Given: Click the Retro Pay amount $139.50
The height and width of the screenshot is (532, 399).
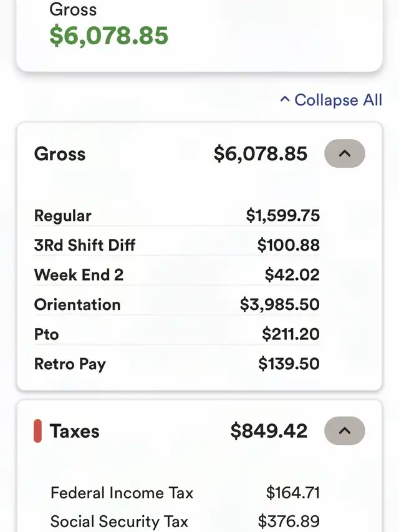Looking at the screenshot, I should 289,364.
